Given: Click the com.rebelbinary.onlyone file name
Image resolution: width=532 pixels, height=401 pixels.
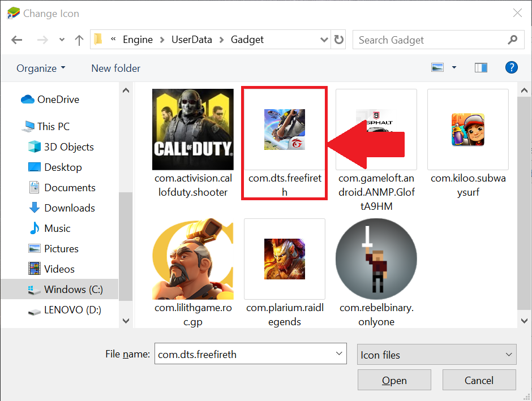Looking at the screenshot, I should [x=376, y=314].
